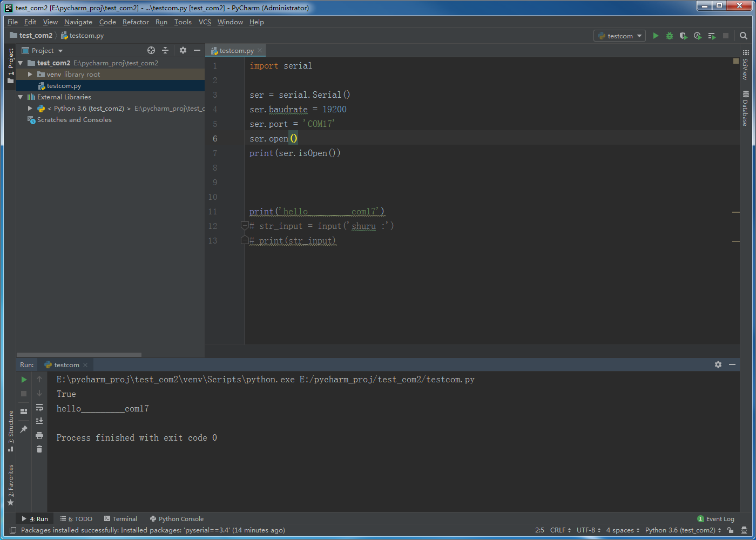756x540 pixels.
Task: Start debugging with the bug icon
Action: click(670, 36)
